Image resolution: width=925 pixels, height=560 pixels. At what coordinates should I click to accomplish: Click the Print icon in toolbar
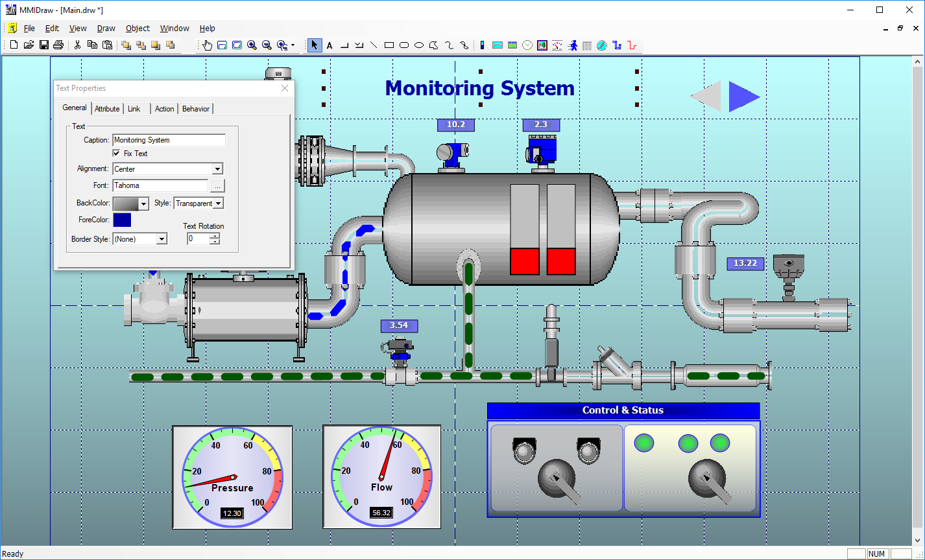(58, 45)
